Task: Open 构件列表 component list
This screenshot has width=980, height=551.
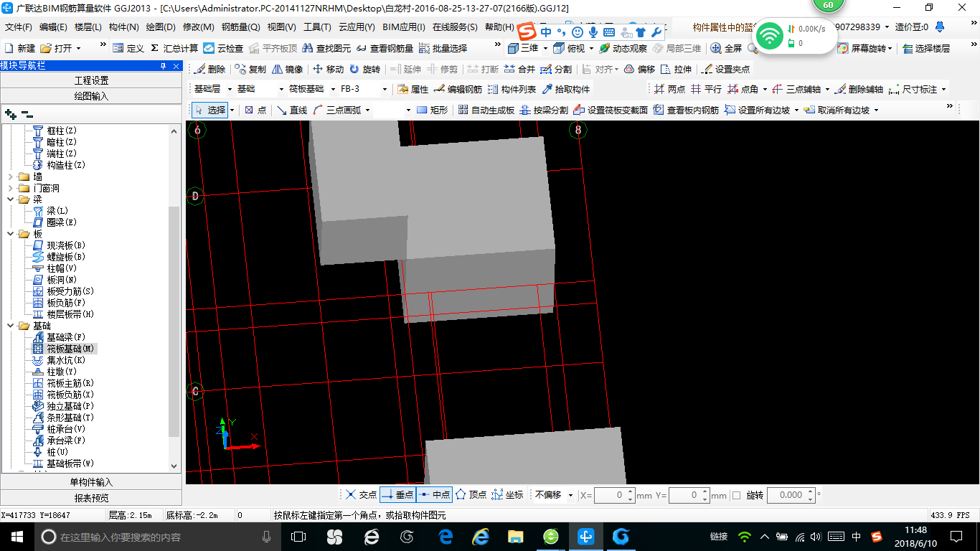Action: (512, 89)
